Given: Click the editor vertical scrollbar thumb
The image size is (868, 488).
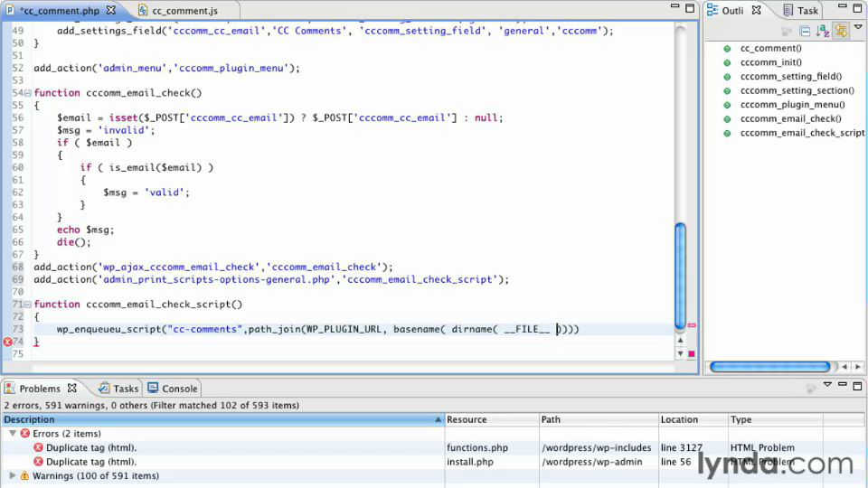Looking at the screenshot, I should pos(680,276).
